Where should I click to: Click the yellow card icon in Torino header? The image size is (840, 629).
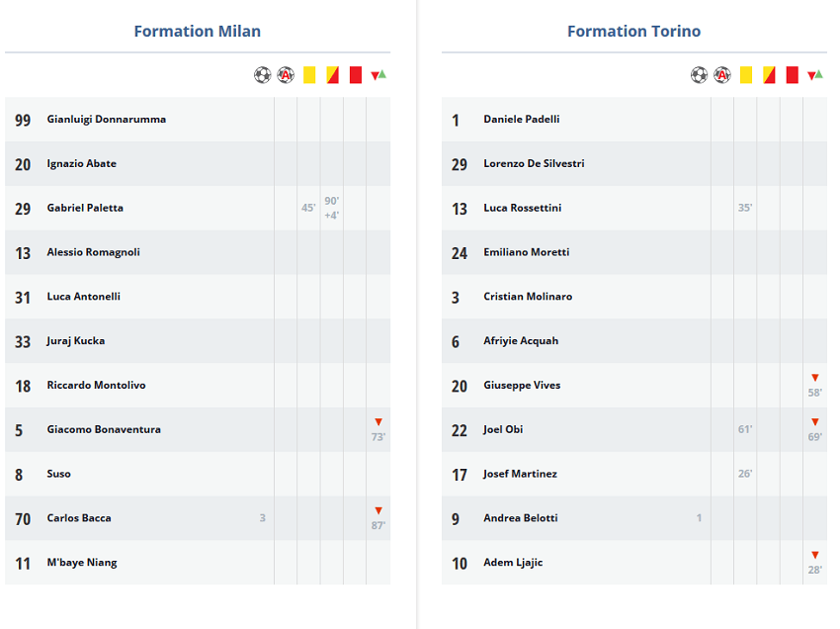746,75
